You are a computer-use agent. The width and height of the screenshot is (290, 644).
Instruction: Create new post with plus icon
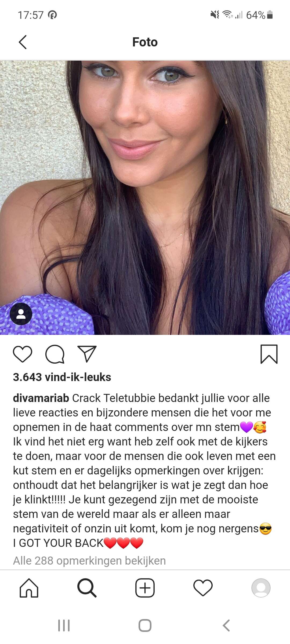145,588
